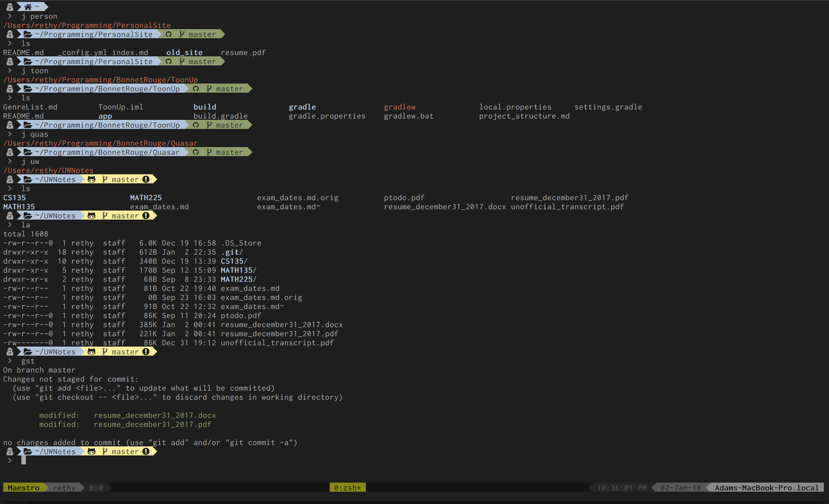The height and width of the screenshot is (504, 829).
Task: Select the 0:zsh* tmux window tab
Action: coord(347,487)
